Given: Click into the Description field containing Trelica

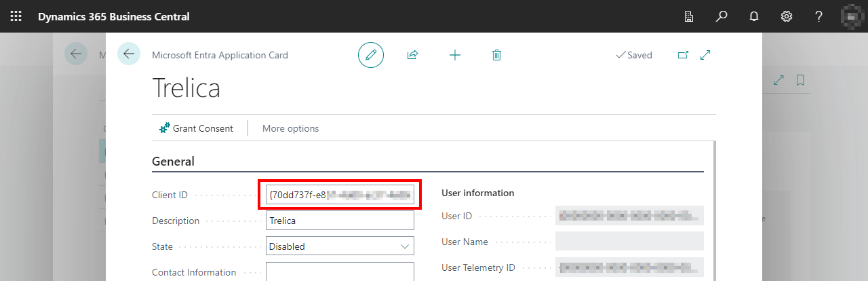Looking at the screenshot, I should [340, 221].
